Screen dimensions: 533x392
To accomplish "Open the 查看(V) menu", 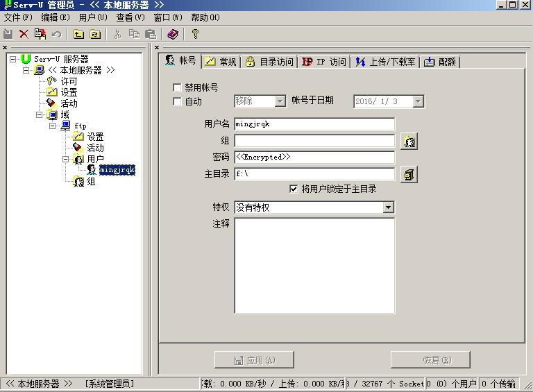I will coord(130,17).
